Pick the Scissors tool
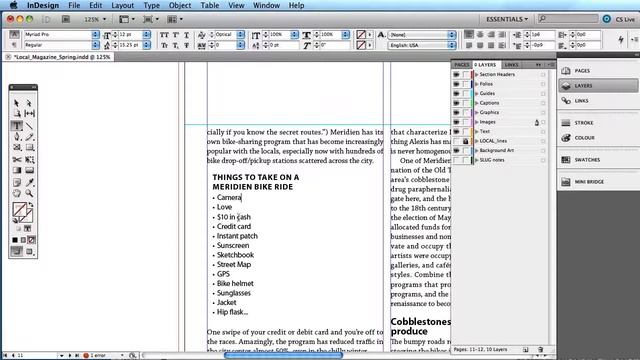 [16, 160]
